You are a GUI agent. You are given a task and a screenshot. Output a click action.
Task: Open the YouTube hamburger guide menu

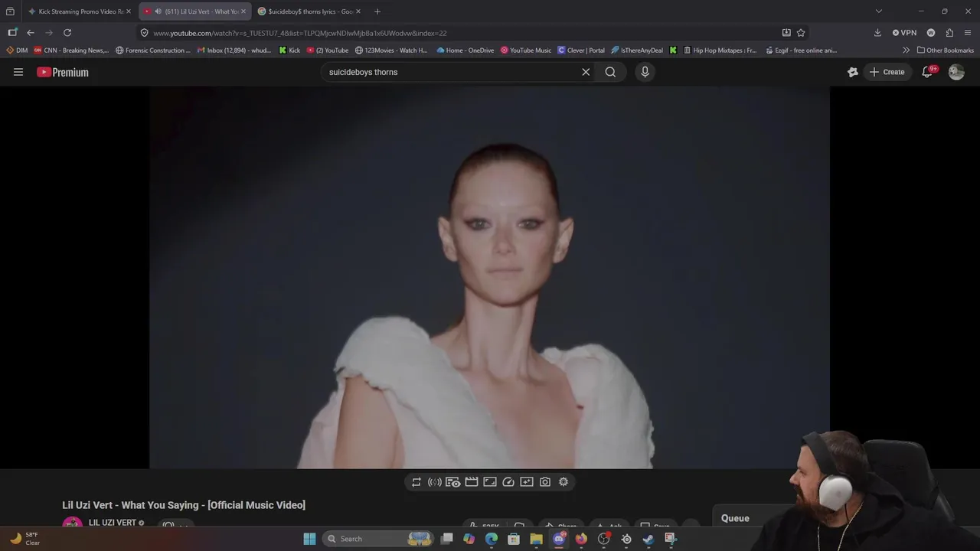18,72
